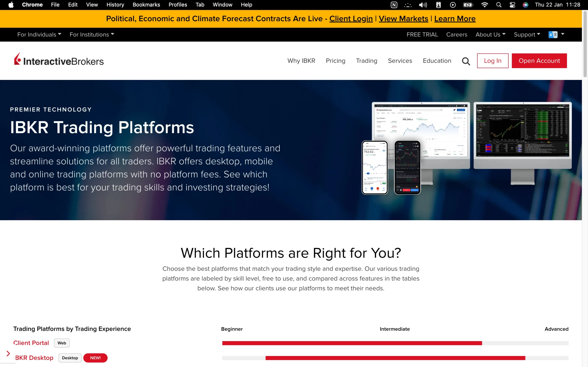
Task: Click the Open Account button
Action: point(539,61)
